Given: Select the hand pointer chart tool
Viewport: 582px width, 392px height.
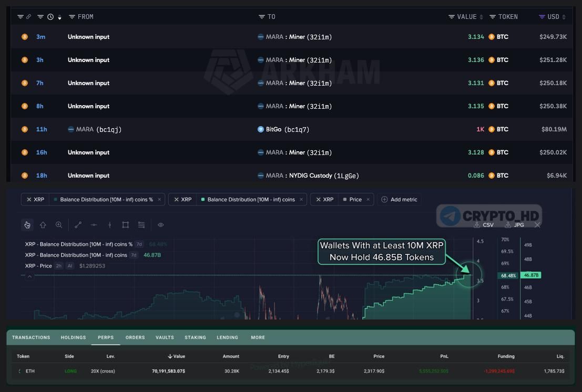Looking at the screenshot, I should point(27,225).
